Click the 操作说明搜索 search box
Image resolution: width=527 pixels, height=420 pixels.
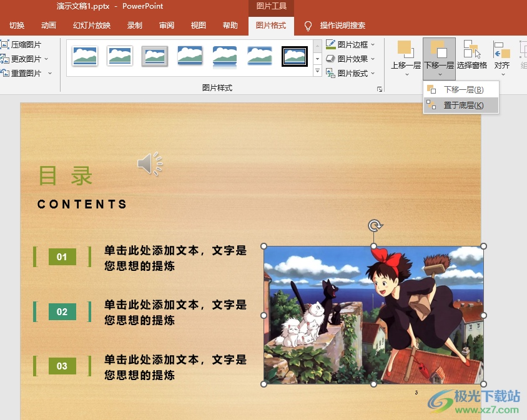342,25
